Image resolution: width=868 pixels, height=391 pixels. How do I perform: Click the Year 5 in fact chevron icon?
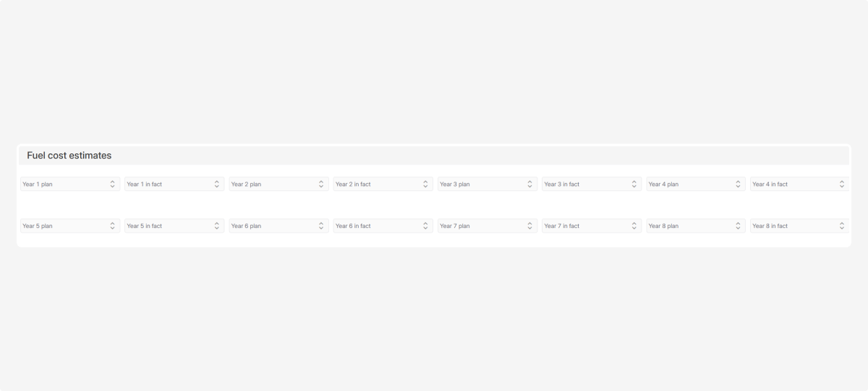[x=217, y=226]
